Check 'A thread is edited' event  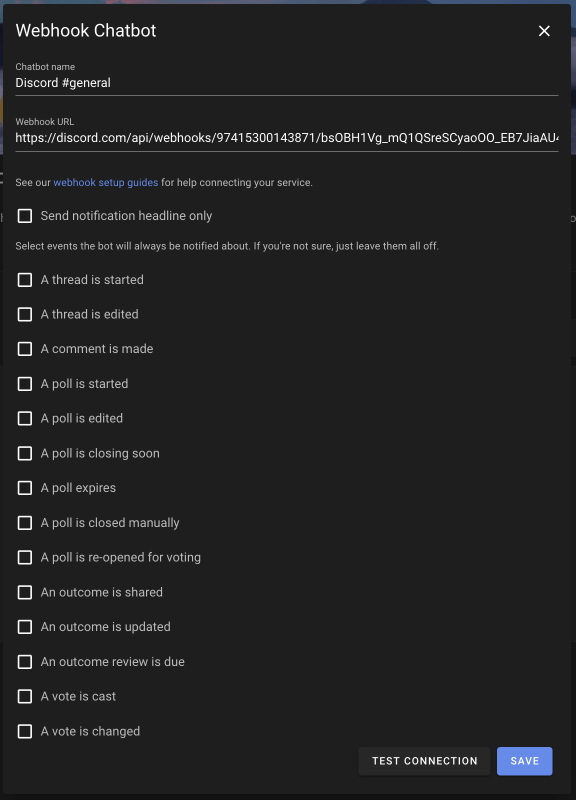pyautogui.click(x=24, y=314)
